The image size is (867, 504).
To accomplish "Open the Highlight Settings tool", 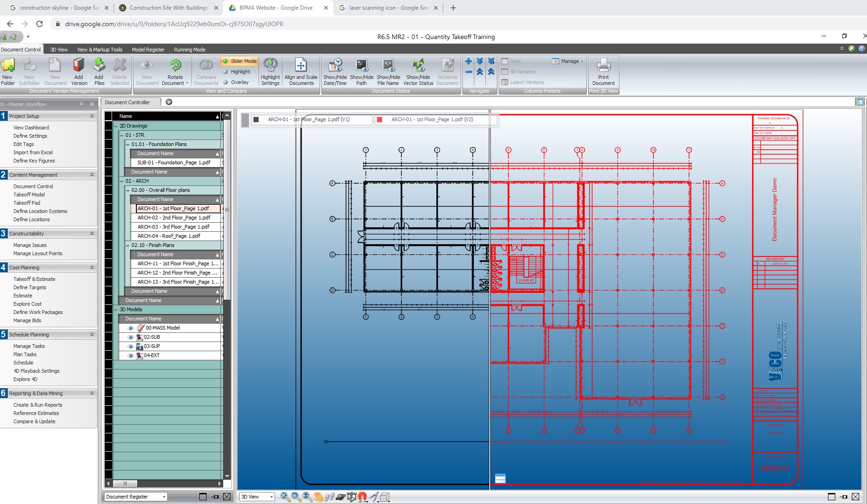I will pos(270,72).
